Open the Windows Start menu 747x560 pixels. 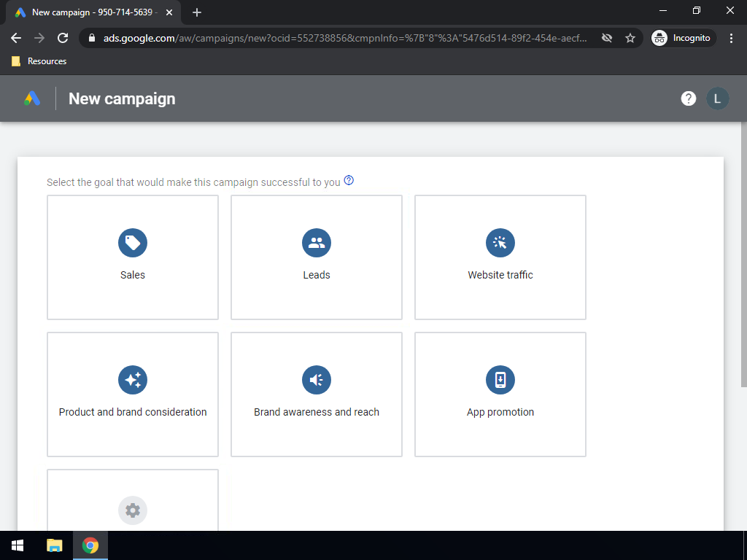(x=18, y=545)
